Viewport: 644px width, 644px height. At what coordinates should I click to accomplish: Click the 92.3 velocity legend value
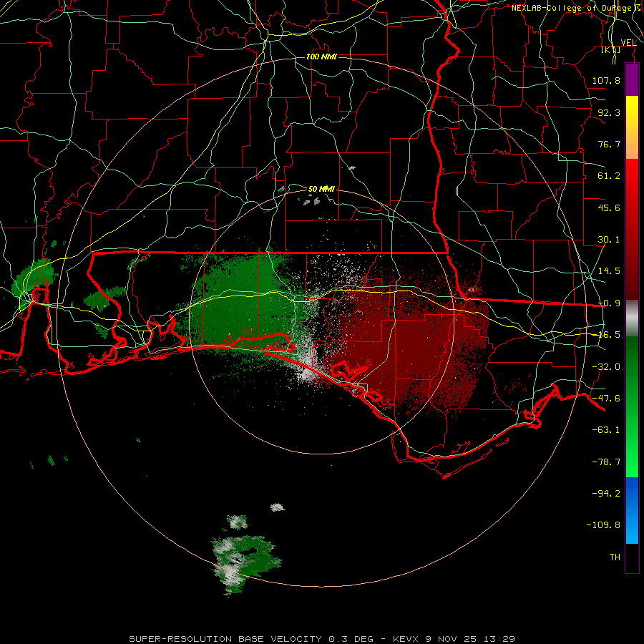point(609,112)
